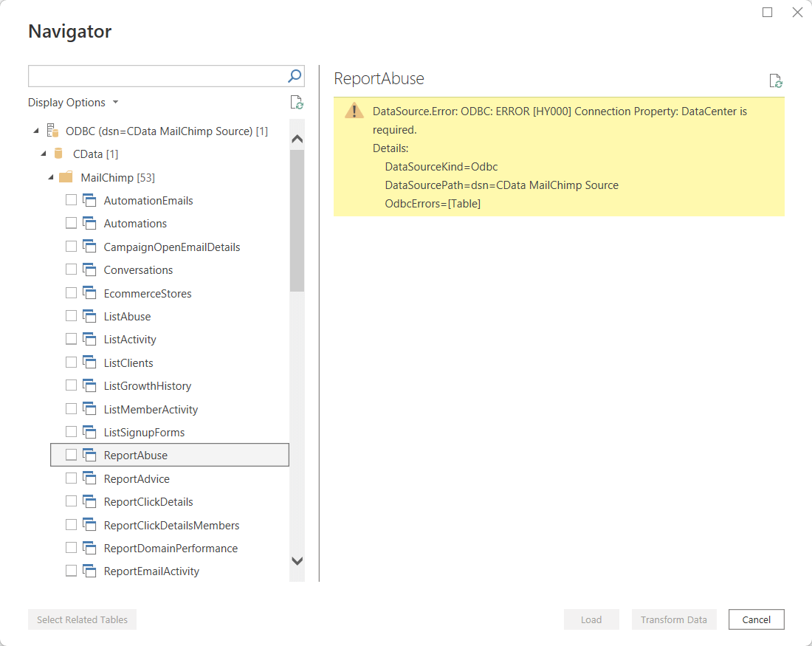The image size is (812, 646).
Task: Click the scrollbar down arrow
Action: tap(297, 560)
